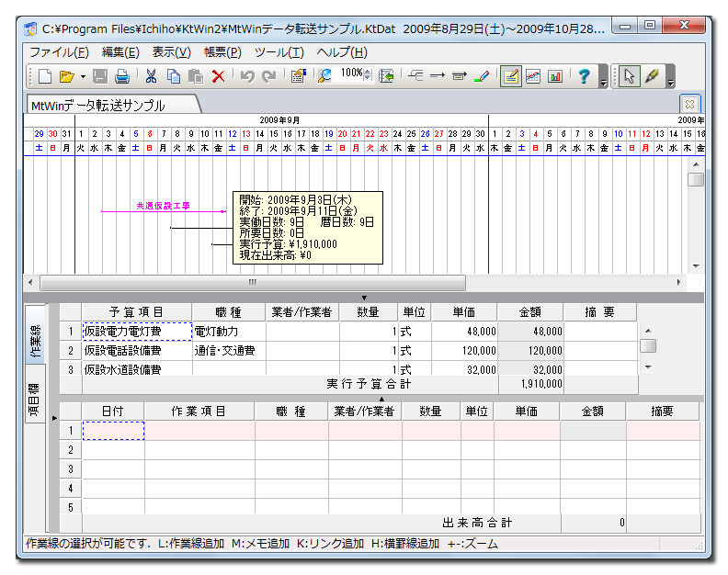Select the double-bar arrow tool
The height and width of the screenshot is (575, 728).
point(460,75)
